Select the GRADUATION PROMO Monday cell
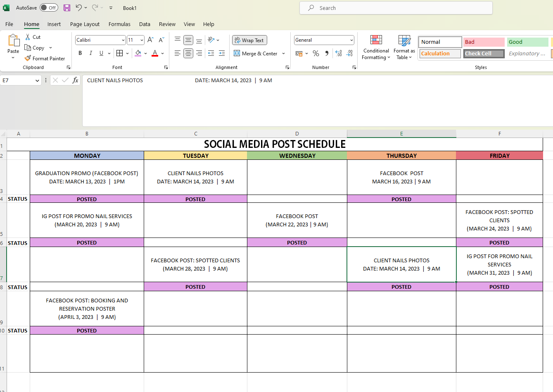This screenshot has width=553, height=392. tap(87, 177)
